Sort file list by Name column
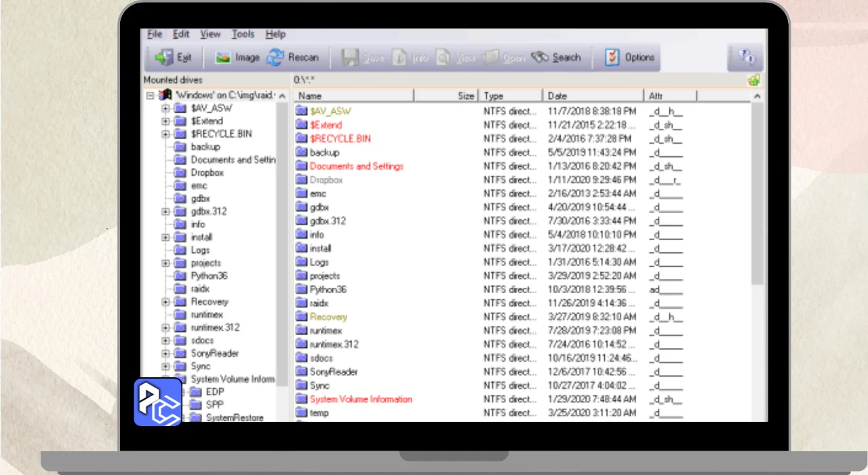The width and height of the screenshot is (868, 475). 353,96
